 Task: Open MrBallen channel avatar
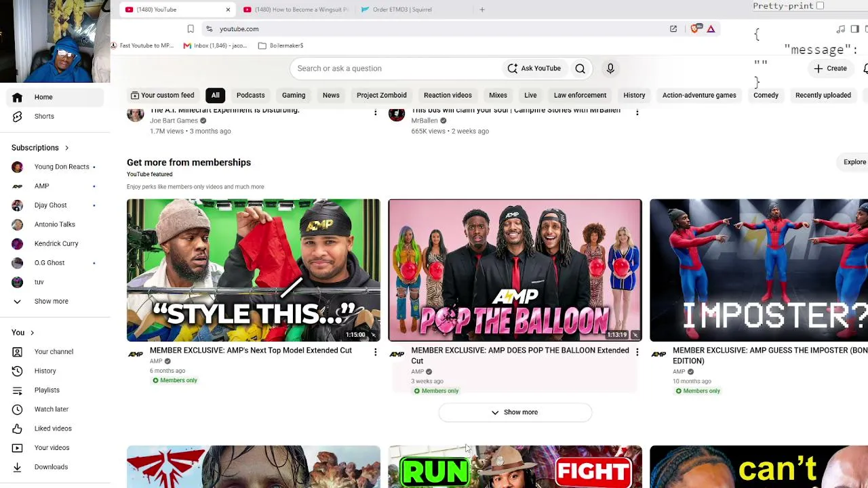pos(397,114)
